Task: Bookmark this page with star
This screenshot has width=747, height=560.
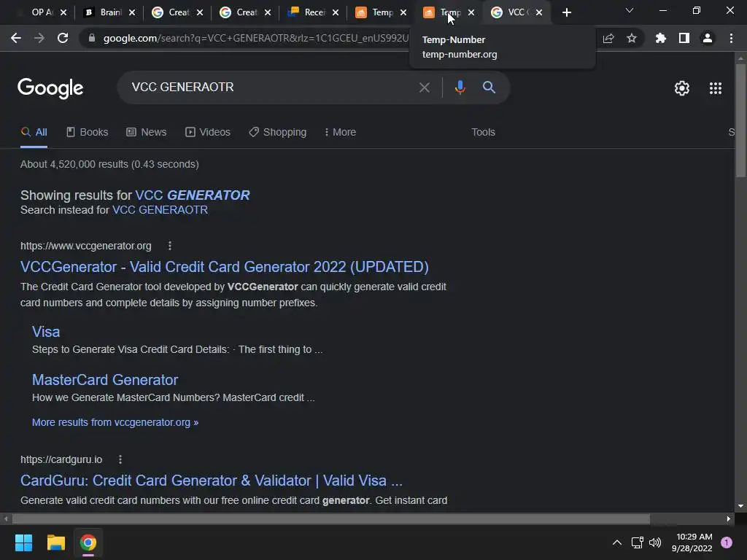Action: [632, 38]
